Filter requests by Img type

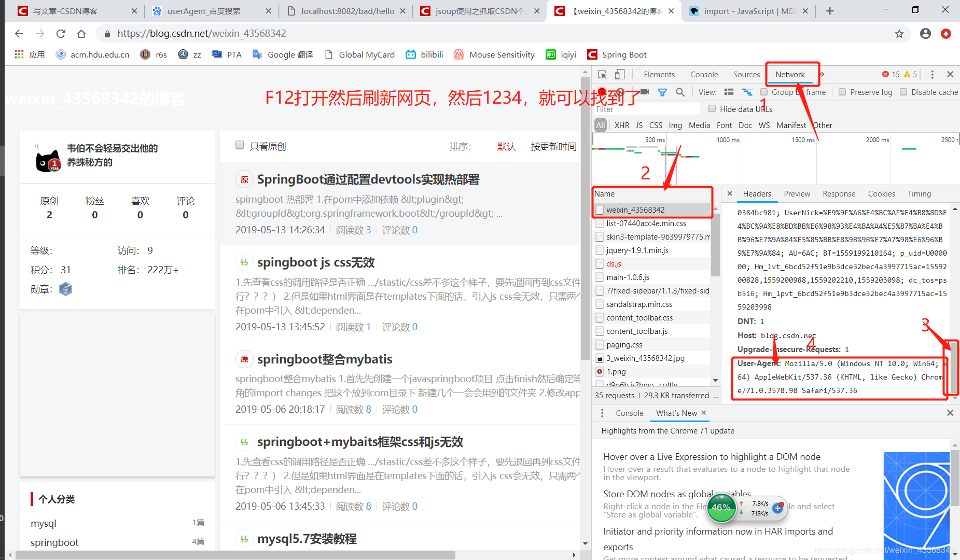pyautogui.click(x=675, y=125)
